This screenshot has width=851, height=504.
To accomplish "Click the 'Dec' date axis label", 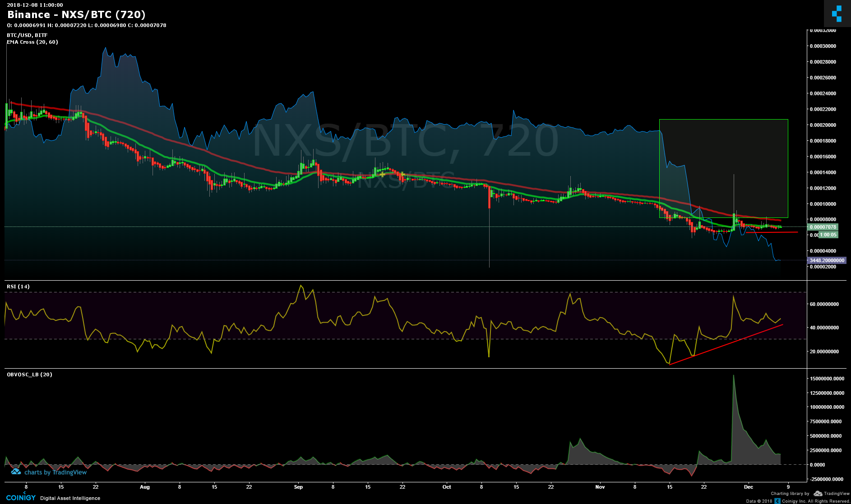I will coord(749,487).
